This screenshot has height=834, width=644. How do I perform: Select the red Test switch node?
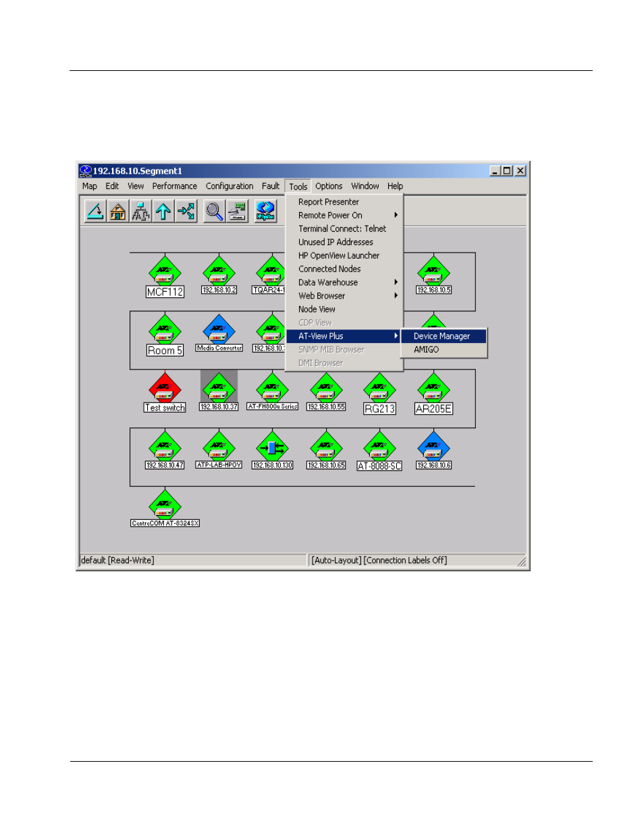coord(165,393)
